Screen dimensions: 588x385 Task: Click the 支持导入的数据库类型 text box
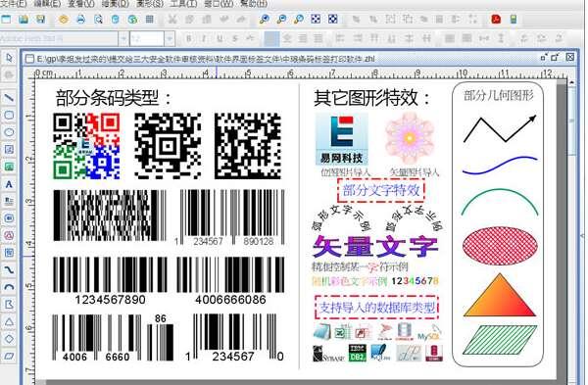tap(376, 308)
